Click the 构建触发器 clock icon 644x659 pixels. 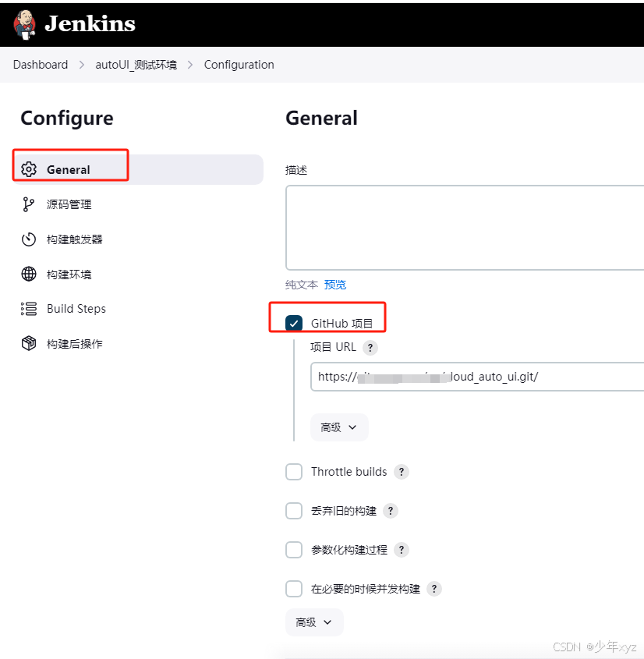(x=29, y=239)
